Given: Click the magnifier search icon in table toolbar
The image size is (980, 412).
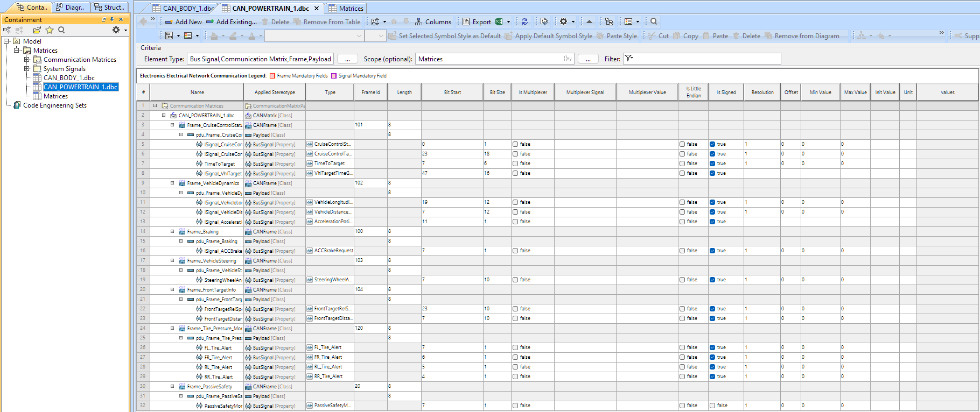Looking at the screenshot, I should tap(654, 22).
